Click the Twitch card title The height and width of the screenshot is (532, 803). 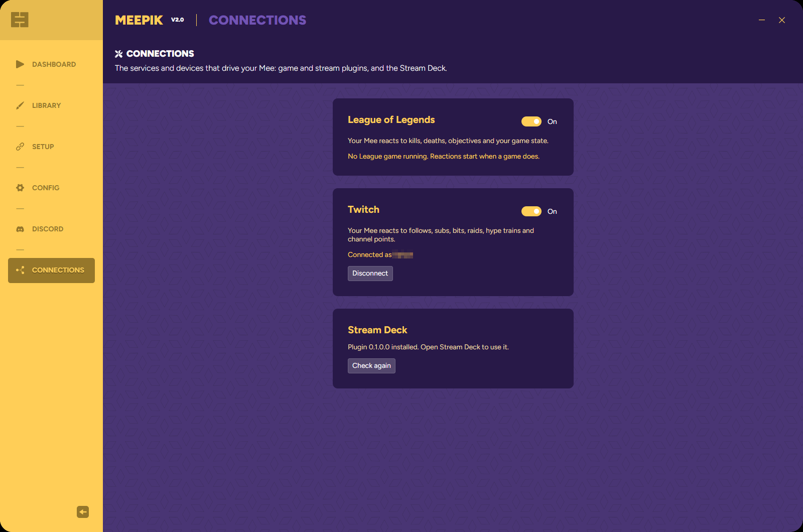click(x=363, y=210)
